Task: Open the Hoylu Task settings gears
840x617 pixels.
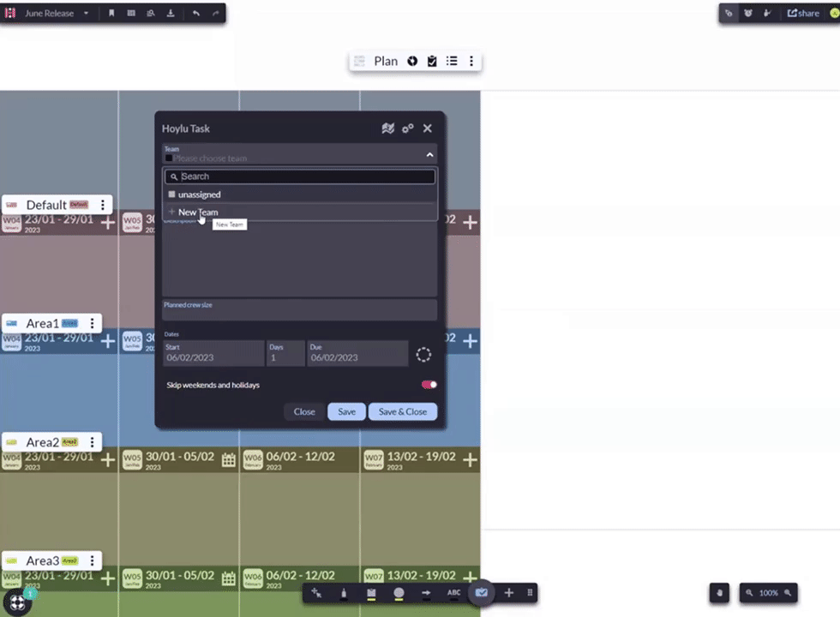Action: point(408,129)
